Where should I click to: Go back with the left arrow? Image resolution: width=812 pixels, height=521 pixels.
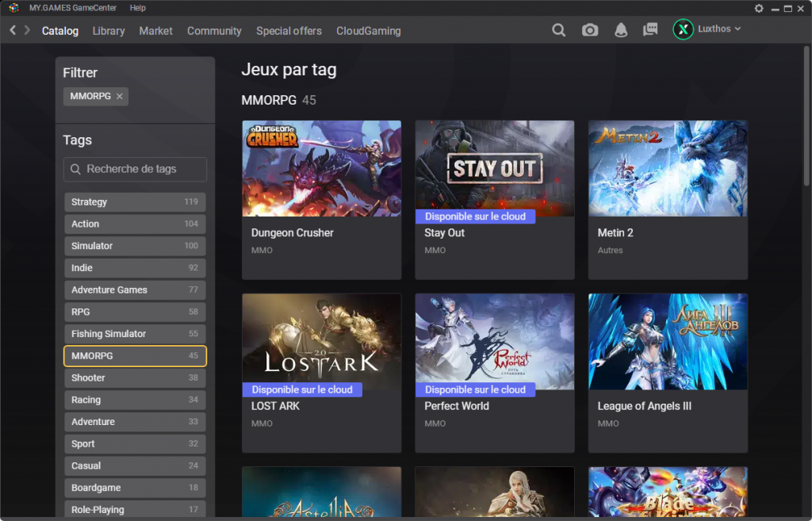[x=13, y=30]
